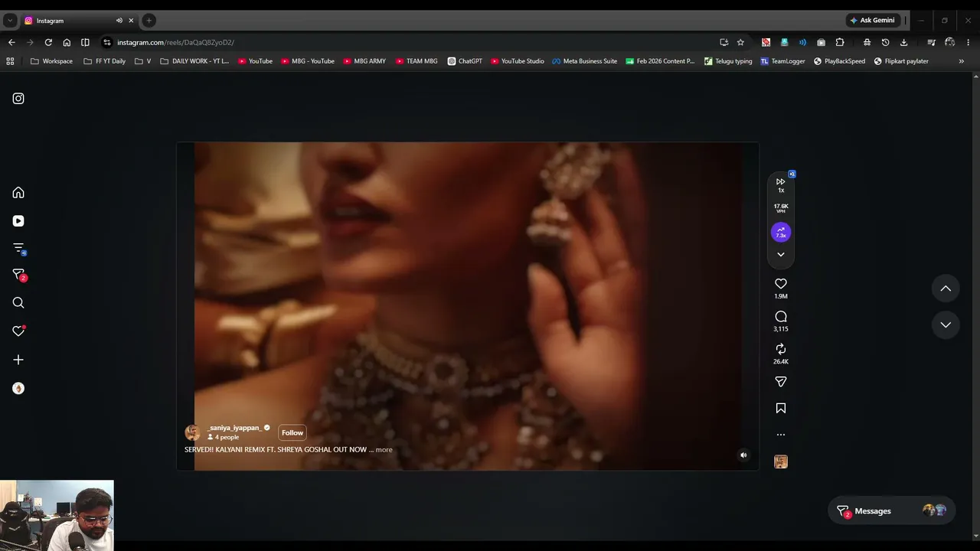The image size is (980, 551).
Task: Open Instagram search in sidebar
Action: (18, 303)
